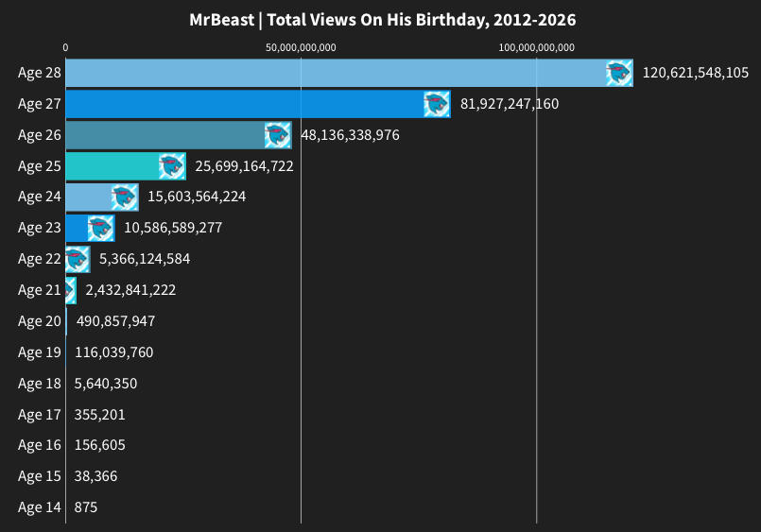Click the value 38,366
This screenshot has width=761, height=532.
(x=95, y=476)
